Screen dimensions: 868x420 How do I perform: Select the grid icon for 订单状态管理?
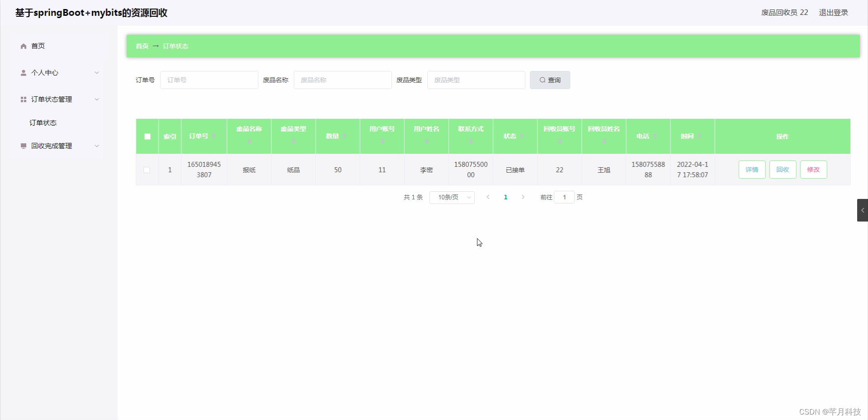coord(23,99)
